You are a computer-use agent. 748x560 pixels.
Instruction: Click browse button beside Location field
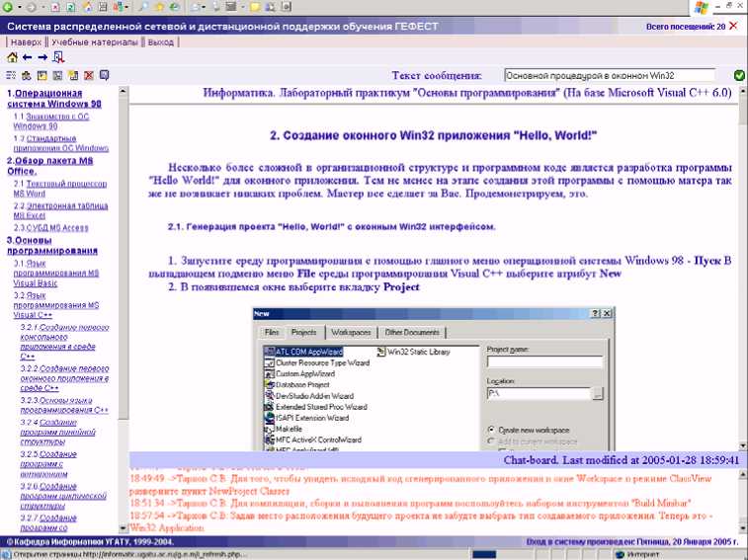(597, 393)
